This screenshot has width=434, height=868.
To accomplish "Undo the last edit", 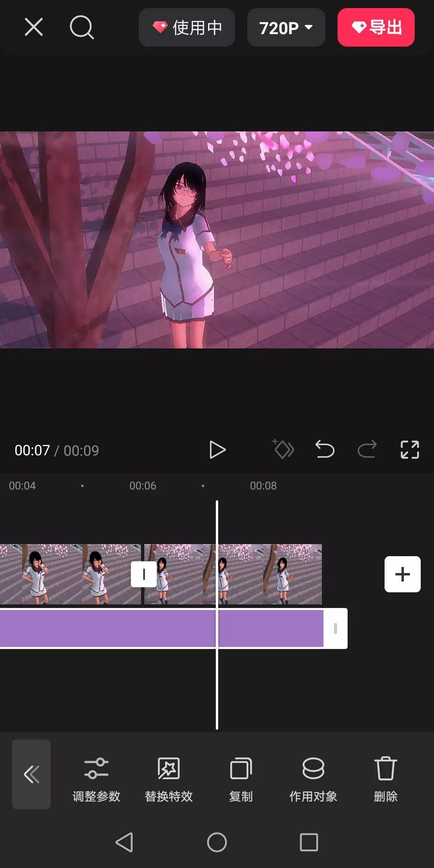I will point(325,449).
